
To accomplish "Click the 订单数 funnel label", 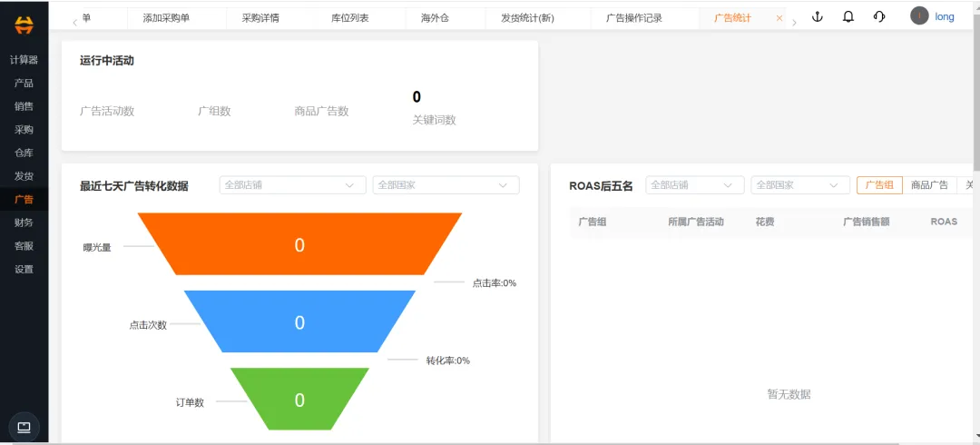I will 190,402.
